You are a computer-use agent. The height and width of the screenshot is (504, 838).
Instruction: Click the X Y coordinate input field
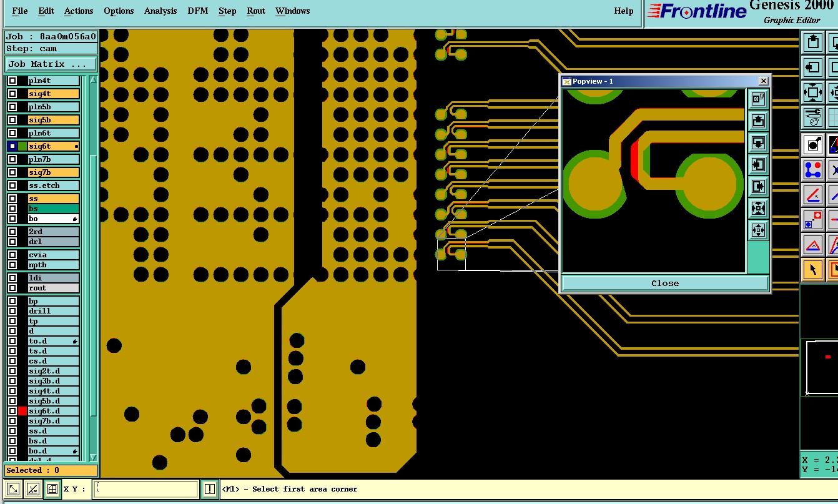[x=146, y=489]
